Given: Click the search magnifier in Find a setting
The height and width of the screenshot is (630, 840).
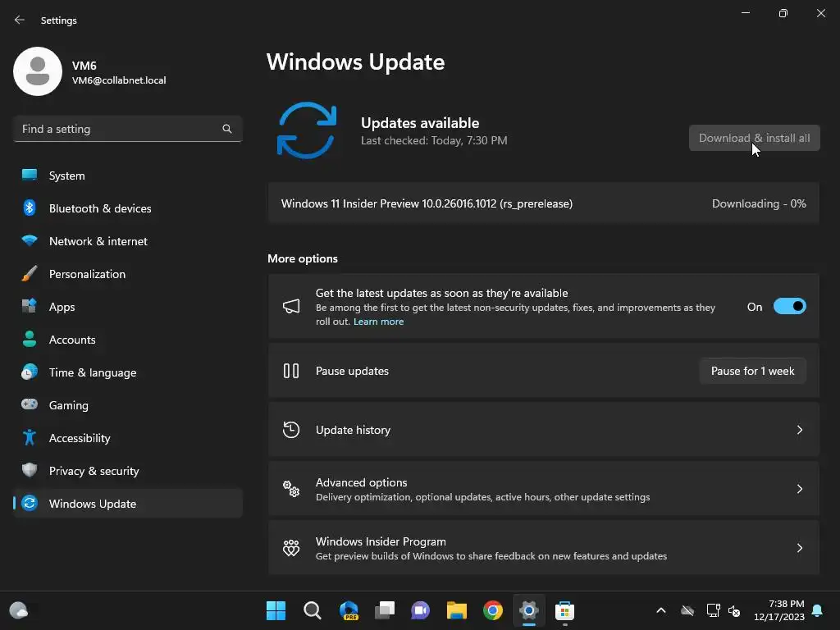Looking at the screenshot, I should [227, 129].
